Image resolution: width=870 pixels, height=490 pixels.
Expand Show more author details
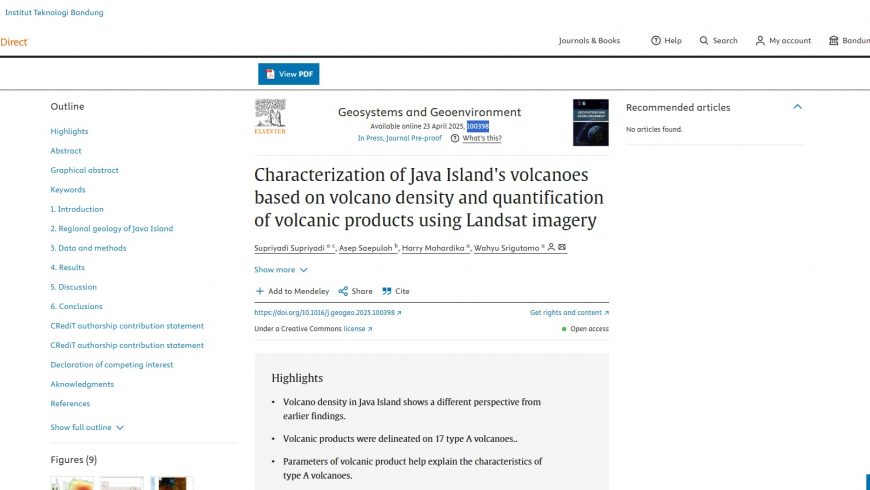click(281, 270)
